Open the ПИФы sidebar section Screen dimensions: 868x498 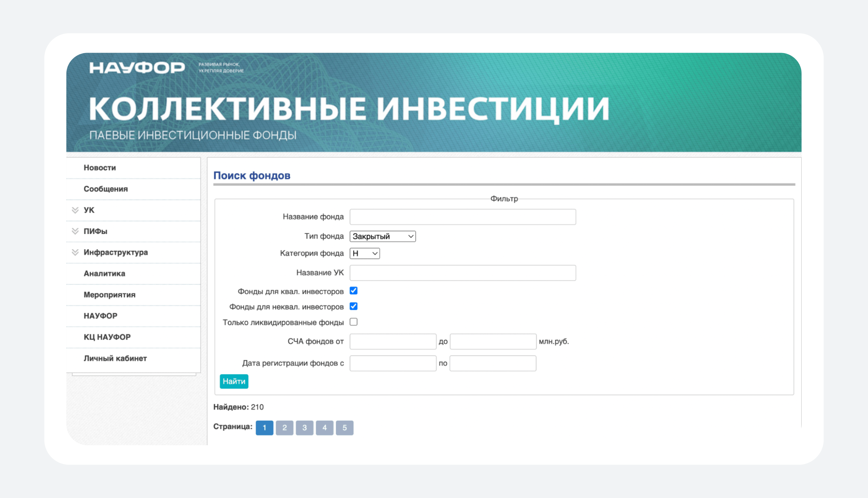[x=95, y=231]
